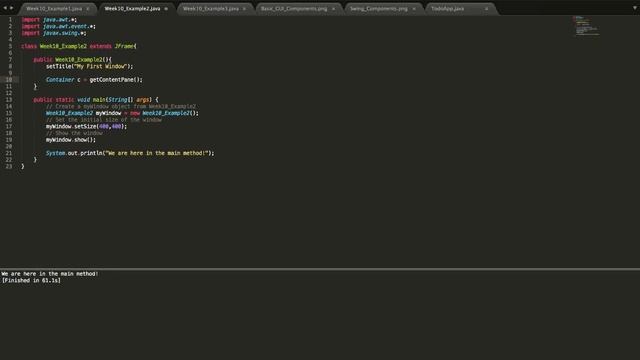Click line number 23 in the gutter
This screenshot has width=640, height=360.
click(9, 166)
